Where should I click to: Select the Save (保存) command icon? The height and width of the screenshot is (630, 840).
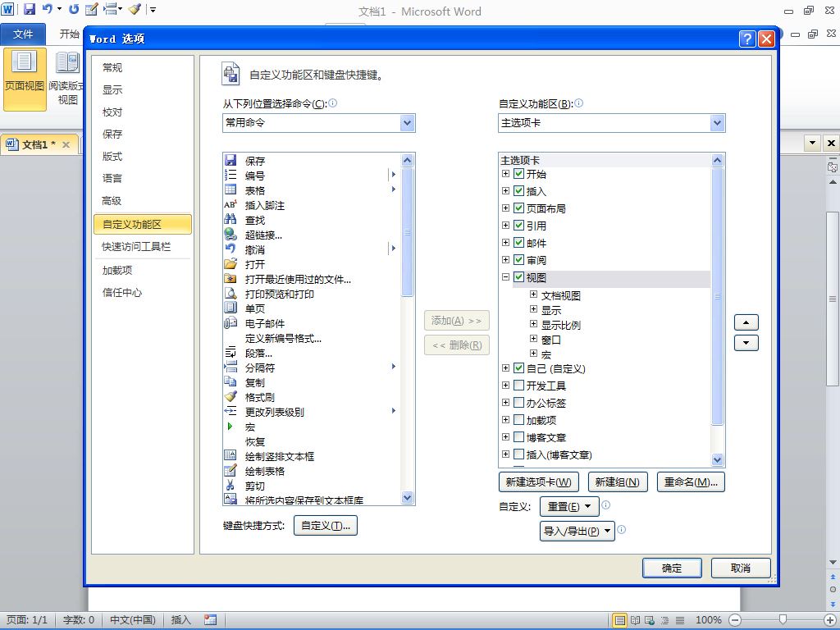pos(231,160)
